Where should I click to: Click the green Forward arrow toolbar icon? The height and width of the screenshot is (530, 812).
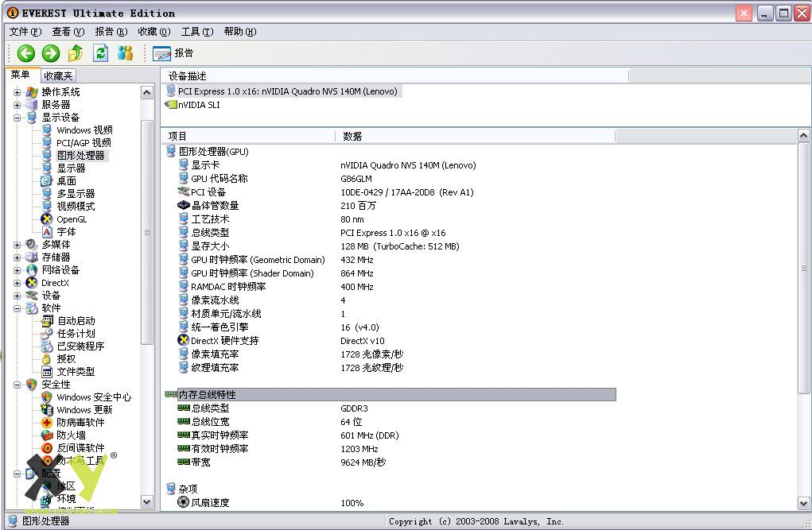point(51,52)
